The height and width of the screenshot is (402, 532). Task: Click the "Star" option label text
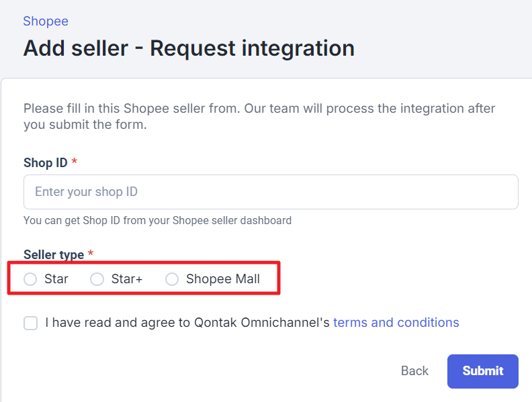tap(56, 279)
